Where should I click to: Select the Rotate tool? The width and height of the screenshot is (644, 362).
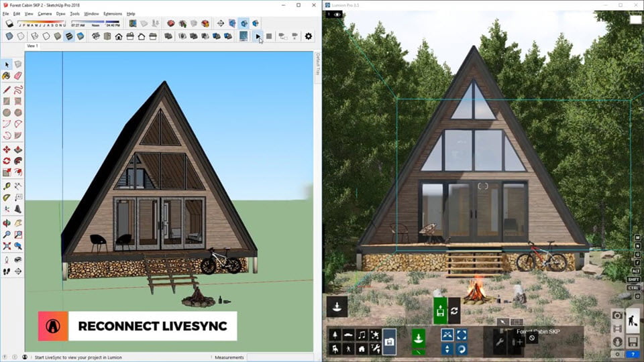point(7,161)
